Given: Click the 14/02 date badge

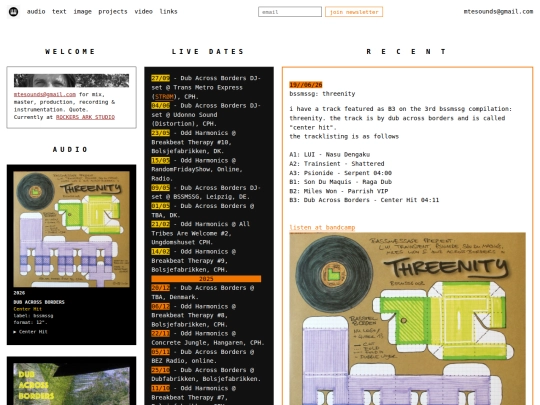Looking at the screenshot, I should click(160, 252).
